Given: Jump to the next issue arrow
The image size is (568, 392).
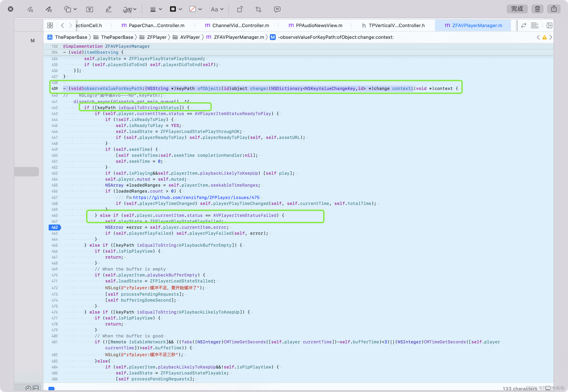Looking at the screenshot, I should click(x=551, y=37).
